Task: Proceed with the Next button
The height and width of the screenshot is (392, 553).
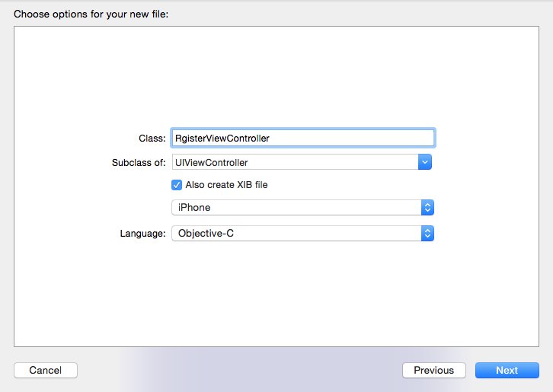Action: click(x=507, y=371)
